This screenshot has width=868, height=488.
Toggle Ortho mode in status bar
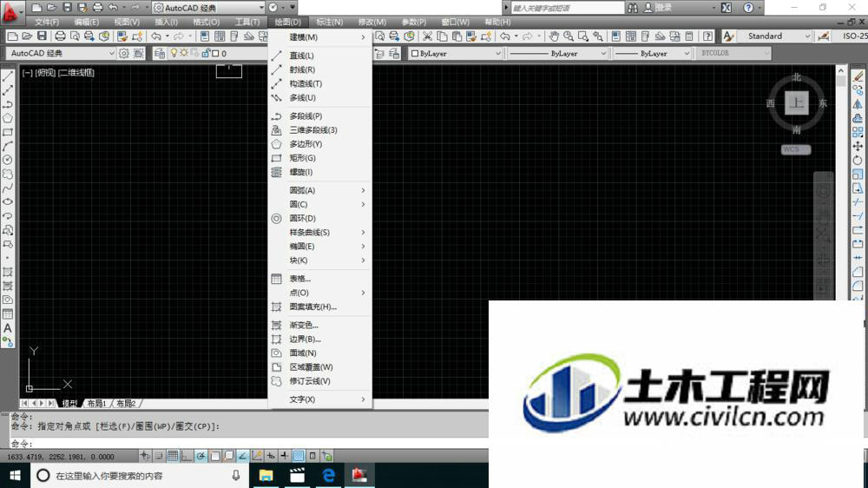187,456
